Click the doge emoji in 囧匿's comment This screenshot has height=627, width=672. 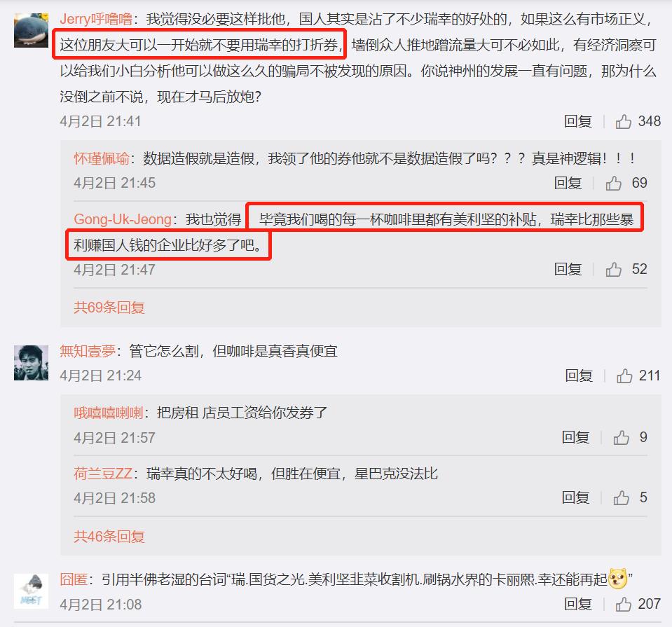point(618,579)
